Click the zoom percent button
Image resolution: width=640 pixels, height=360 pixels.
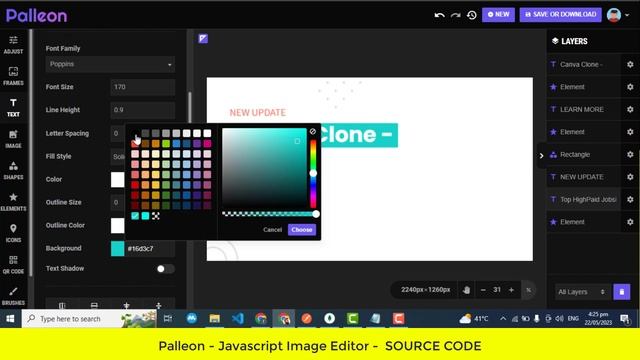pos(529,290)
